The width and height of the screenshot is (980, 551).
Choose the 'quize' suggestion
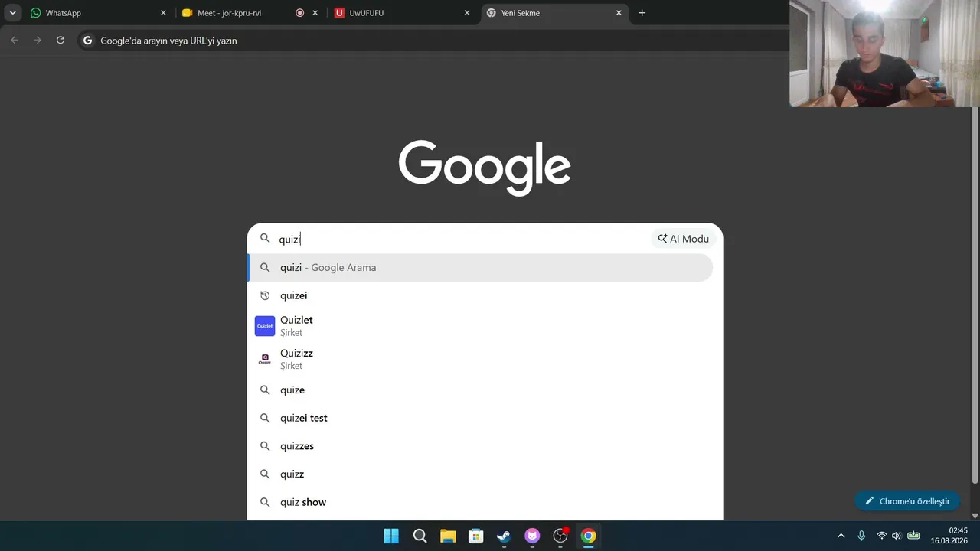click(481, 390)
